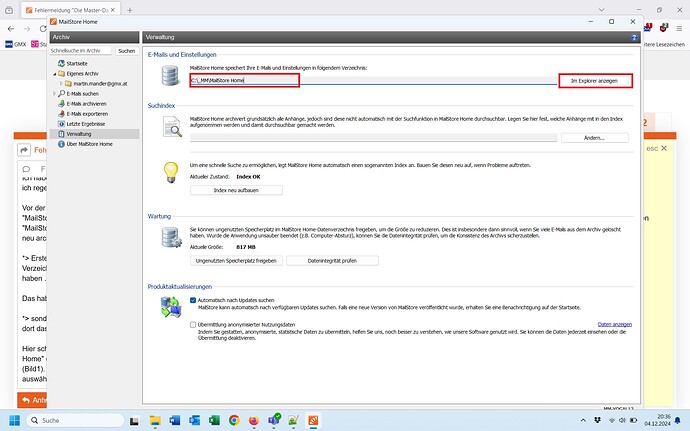Click the database icon beside E-Mails und Einstellungen

click(170, 76)
